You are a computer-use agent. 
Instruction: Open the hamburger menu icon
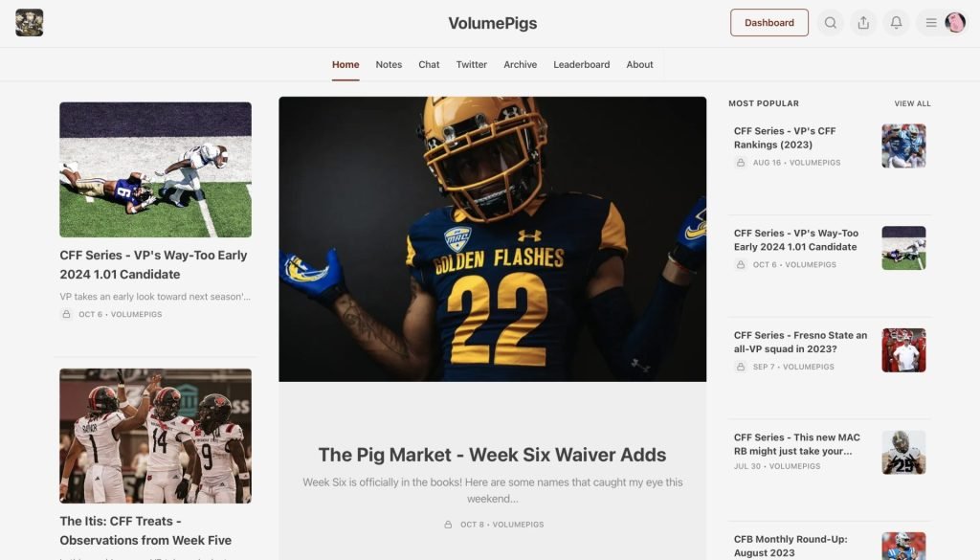coord(930,23)
